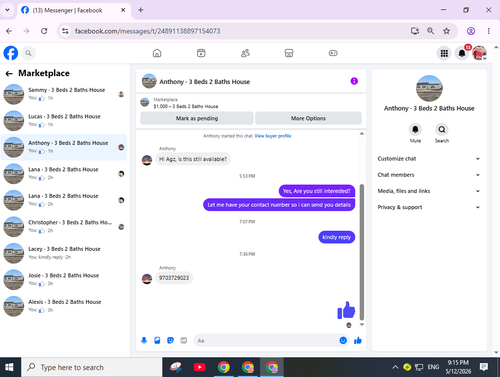Open the tab search dropdown arrow
The image size is (500, 377).
pyautogui.click(x=7, y=10)
